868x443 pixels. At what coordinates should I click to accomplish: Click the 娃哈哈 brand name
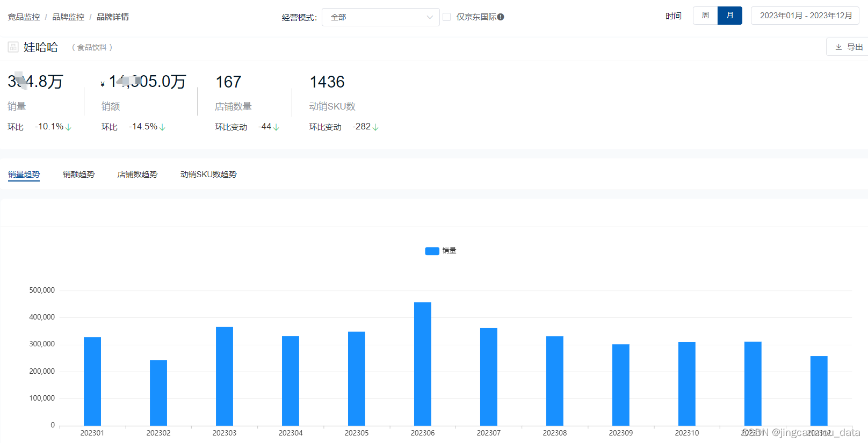click(x=41, y=47)
